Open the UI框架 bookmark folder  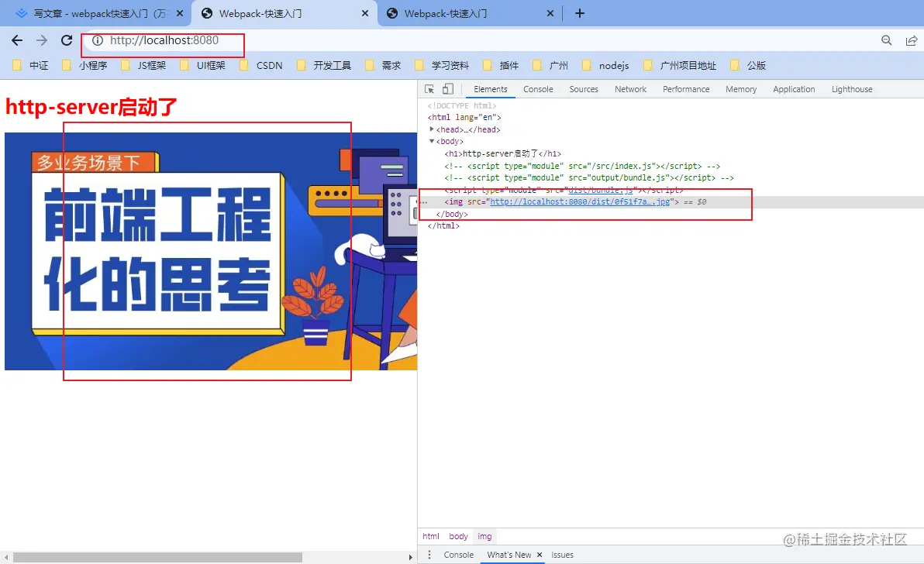tap(203, 65)
